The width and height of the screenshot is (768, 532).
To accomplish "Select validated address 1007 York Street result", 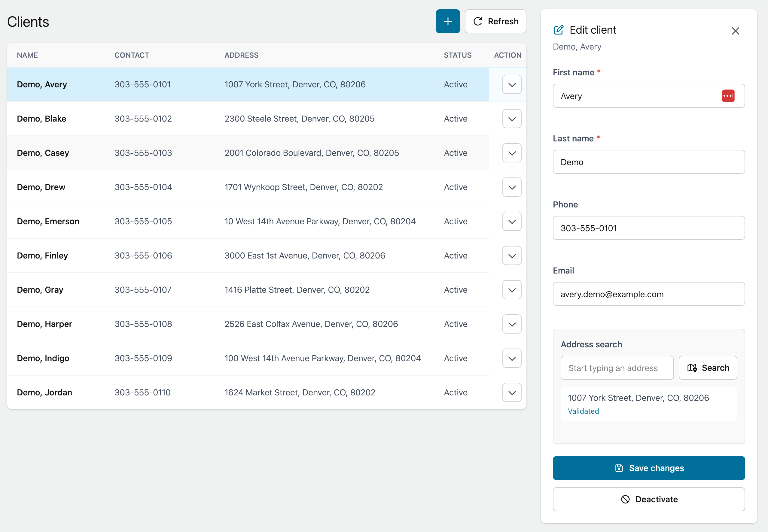I will [648, 404].
